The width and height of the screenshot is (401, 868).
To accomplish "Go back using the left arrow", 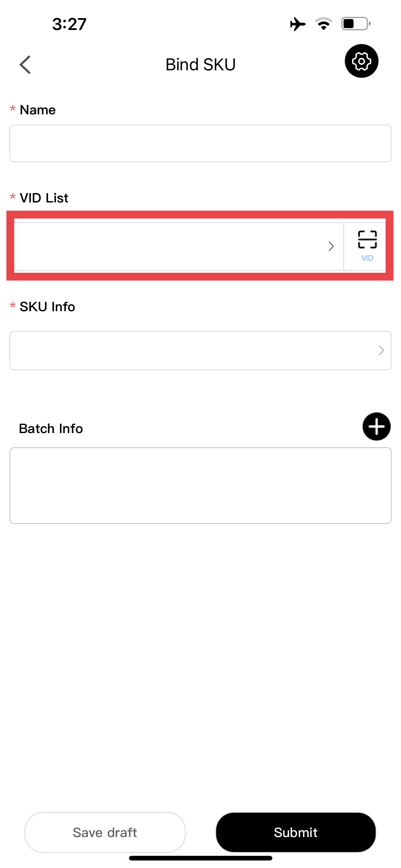I will pos(25,64).
